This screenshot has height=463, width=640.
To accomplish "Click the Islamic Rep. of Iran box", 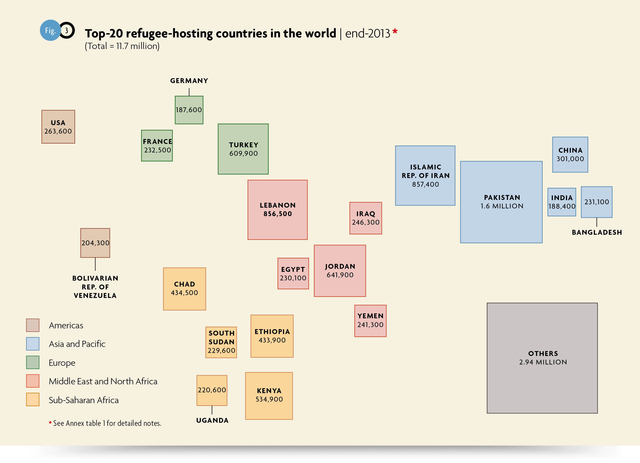I will coord(424,176).
